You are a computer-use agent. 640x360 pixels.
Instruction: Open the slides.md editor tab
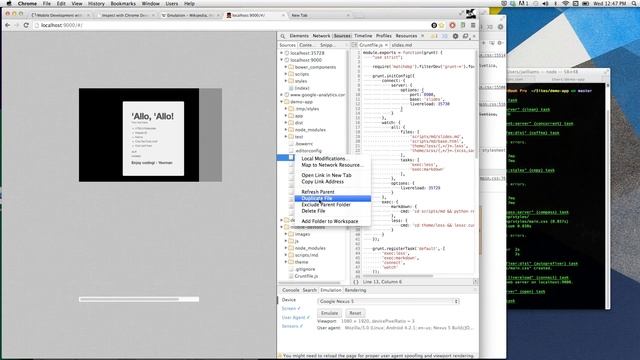[x=402, y=45]
